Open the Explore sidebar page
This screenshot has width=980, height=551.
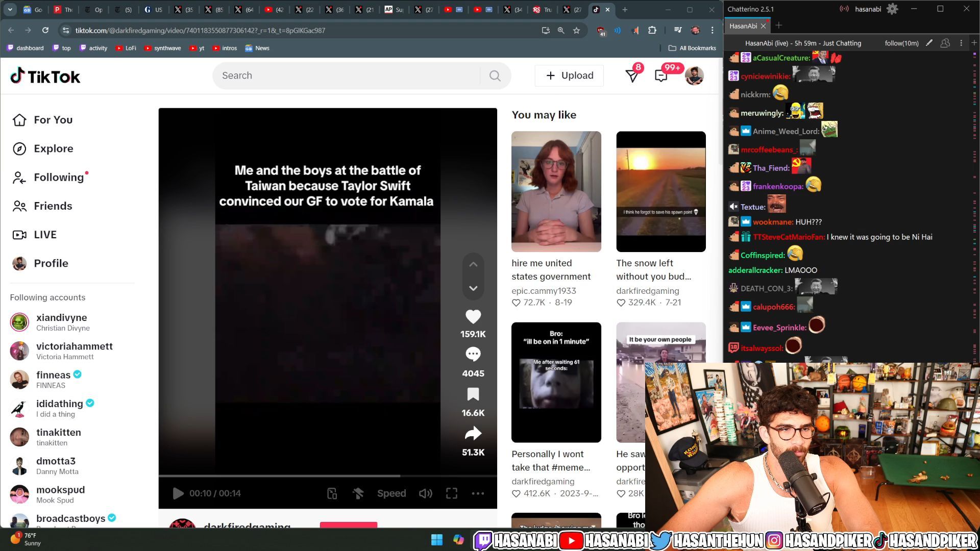tap(53, 148)
